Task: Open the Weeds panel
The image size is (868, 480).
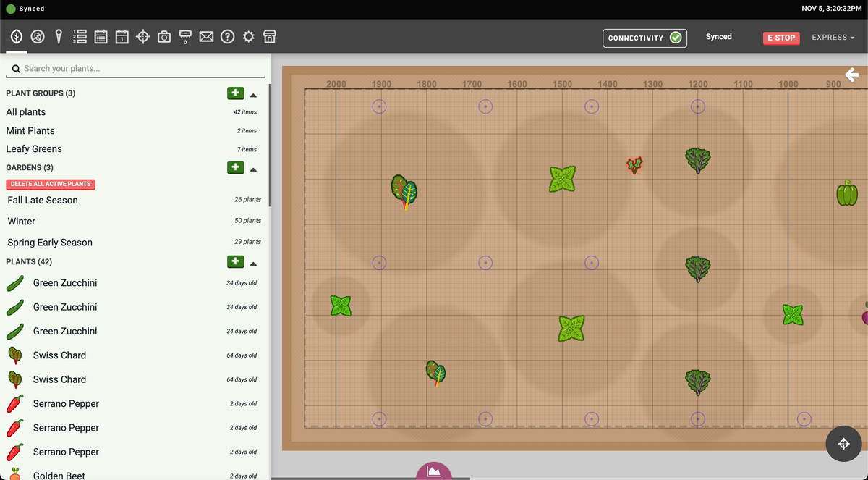Action: coord(37,36)
